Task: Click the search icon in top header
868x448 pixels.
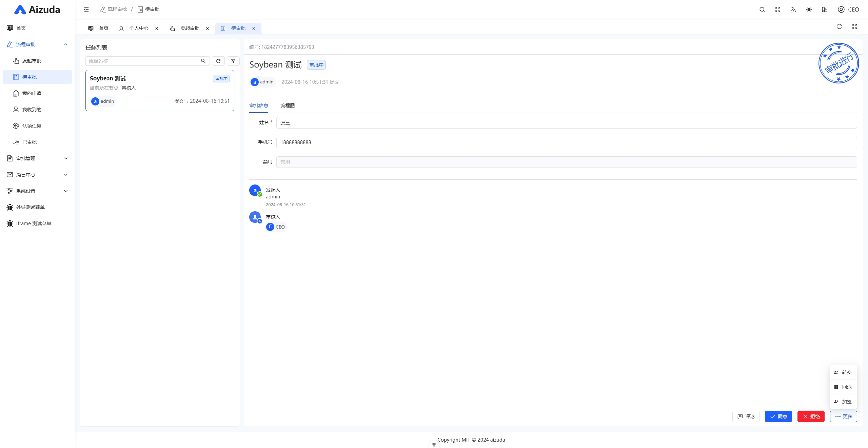Action: click(x=762, y=9)
